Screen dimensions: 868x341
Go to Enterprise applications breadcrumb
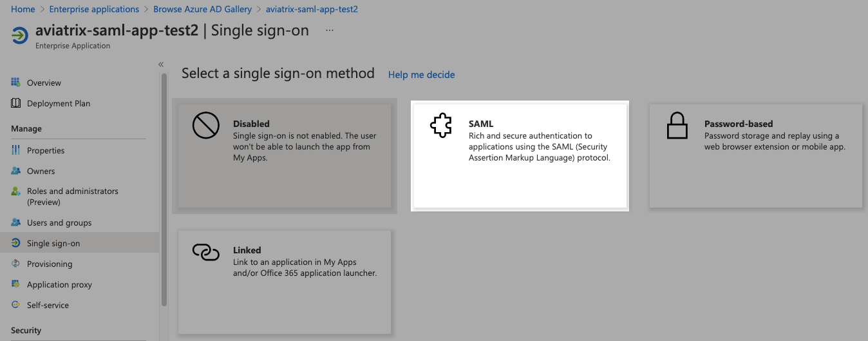click(94, 9)
